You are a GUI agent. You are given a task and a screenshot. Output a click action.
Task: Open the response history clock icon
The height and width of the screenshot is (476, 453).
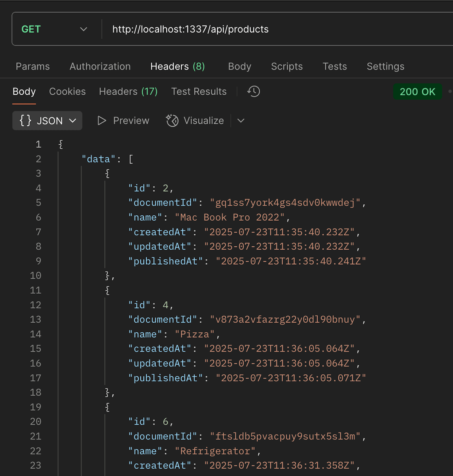pyautogui.click(x=253, y=91)
